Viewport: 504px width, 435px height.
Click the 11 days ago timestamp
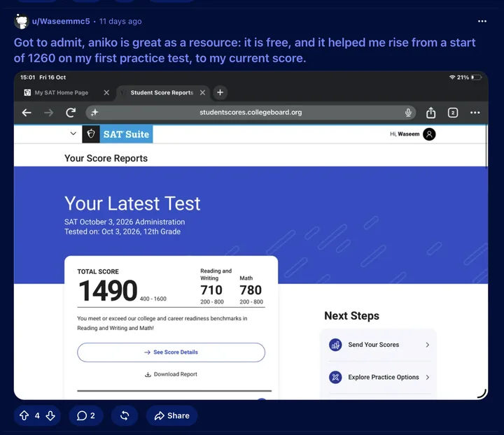coord(120,21)
